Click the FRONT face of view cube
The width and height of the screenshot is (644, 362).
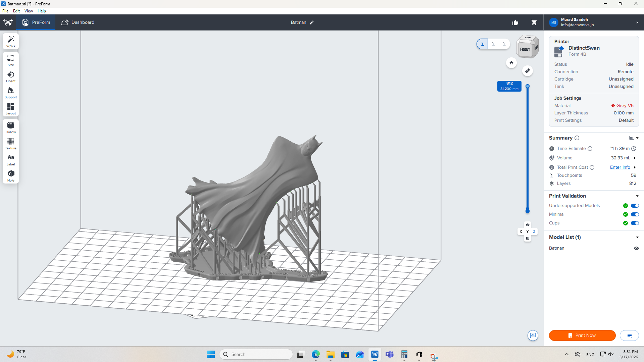pos(525,49)
